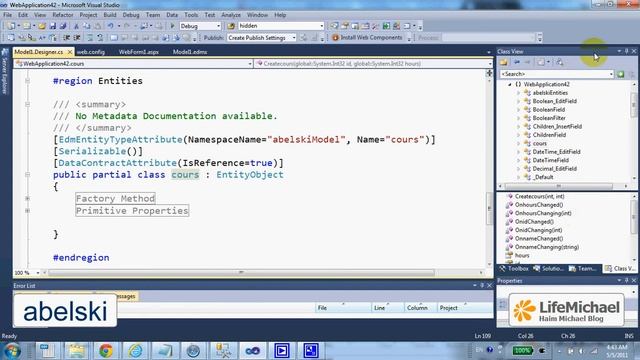Screen dimensions: 640x360
Task: Click the View Class Diagram icon
Action: point(560,62)
